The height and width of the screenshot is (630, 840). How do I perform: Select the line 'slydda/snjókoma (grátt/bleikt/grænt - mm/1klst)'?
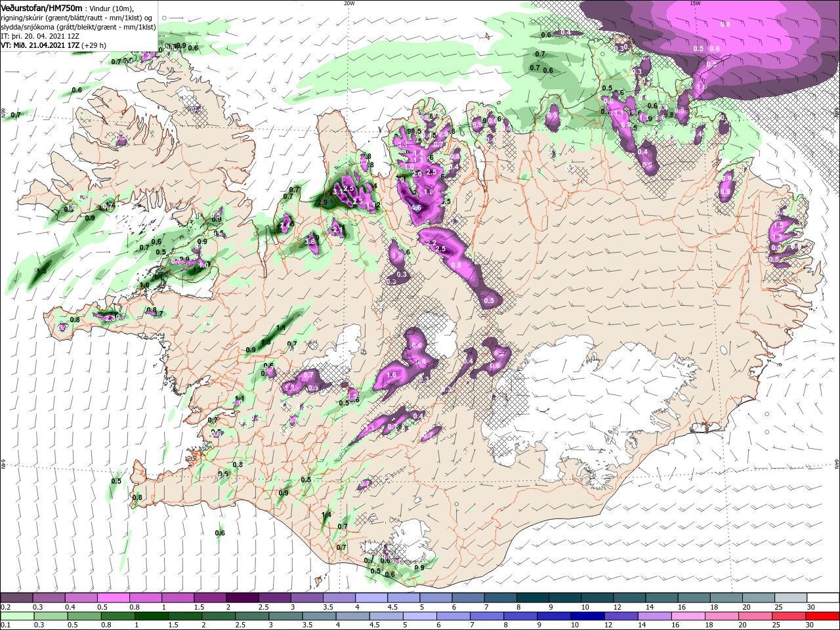pos(78,27)
